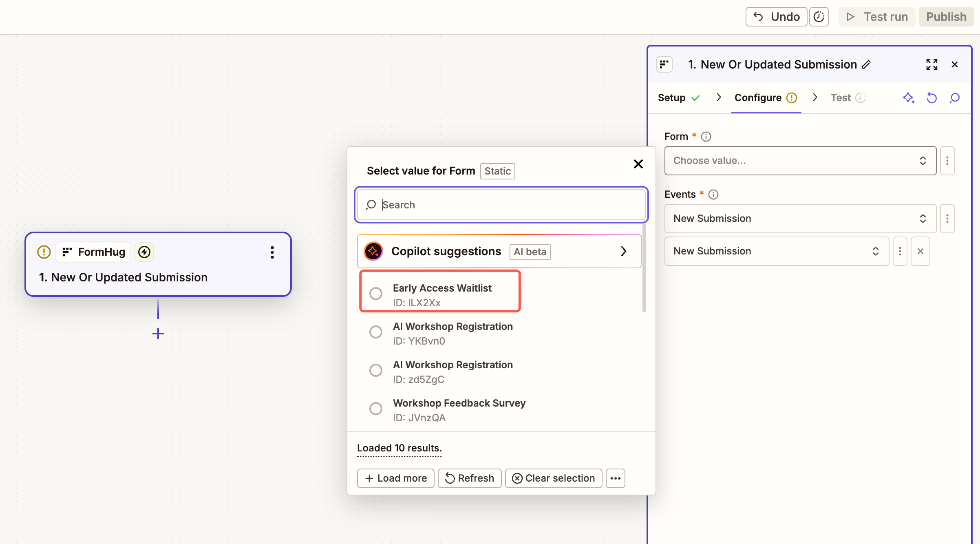Open the FormHug node three-dot menu
This screenshot has height=544, width=980.
[x=272, y=252]
